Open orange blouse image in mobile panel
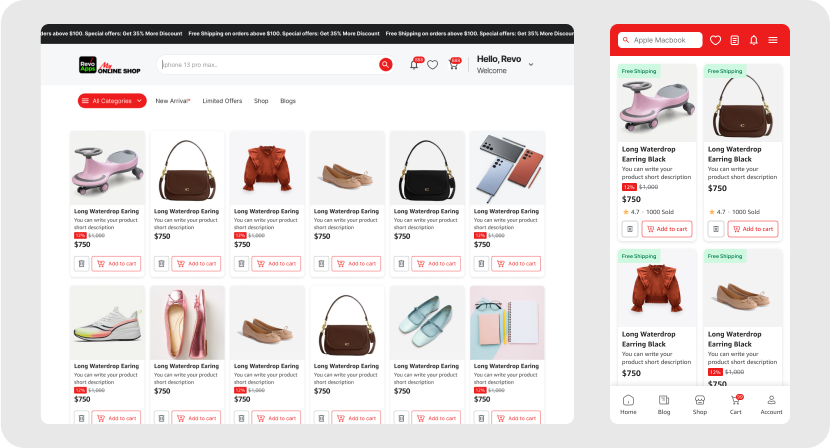Image resolution: width=830 pixels, height=448 pixels. [657, 289]
